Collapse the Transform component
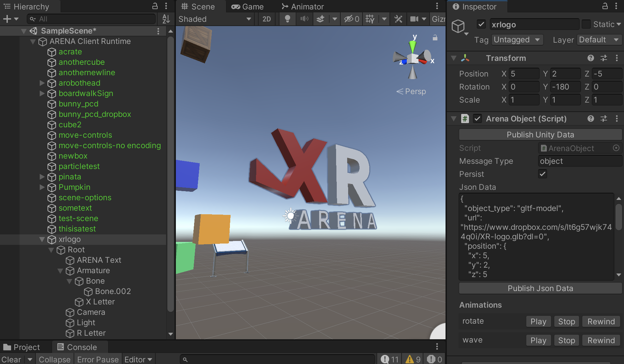Screen dimensions: 624x364 454,58
